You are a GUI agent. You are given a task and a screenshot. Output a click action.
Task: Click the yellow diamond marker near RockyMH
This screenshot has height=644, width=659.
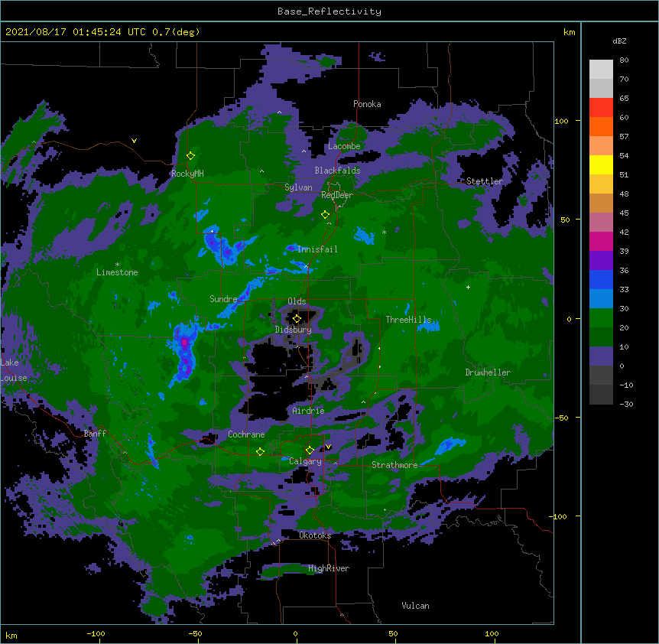pyautogui.click(x=191, y=156)
